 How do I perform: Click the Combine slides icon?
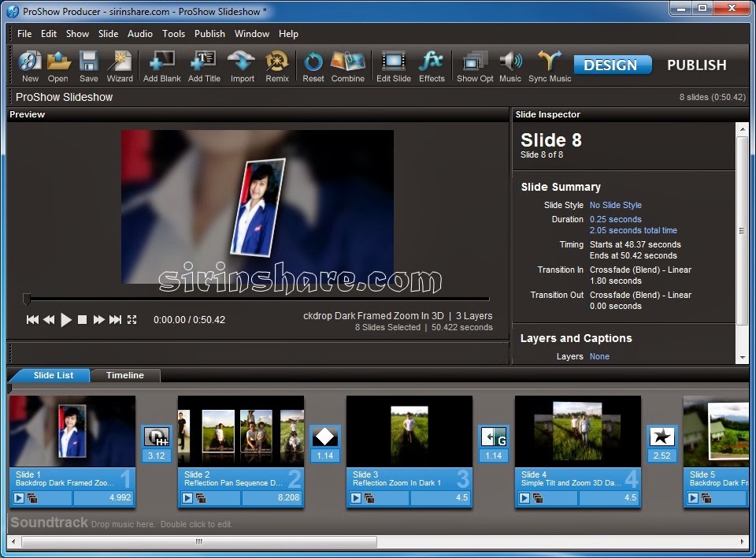coord(347,66)
